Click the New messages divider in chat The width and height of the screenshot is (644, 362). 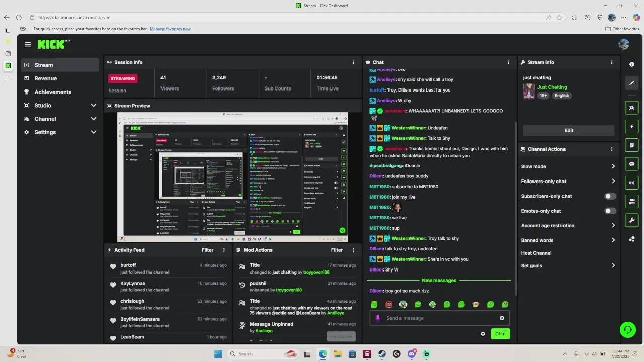[x=439, y=280]
